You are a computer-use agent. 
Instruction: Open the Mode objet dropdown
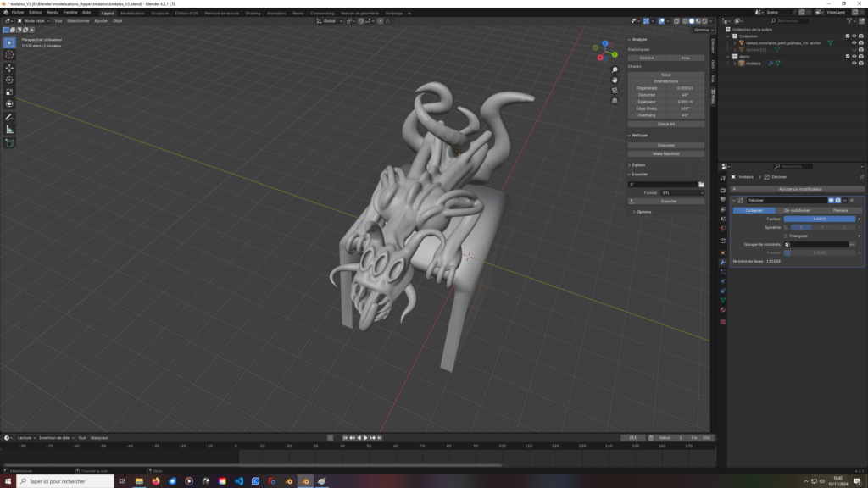click(34, 21)
